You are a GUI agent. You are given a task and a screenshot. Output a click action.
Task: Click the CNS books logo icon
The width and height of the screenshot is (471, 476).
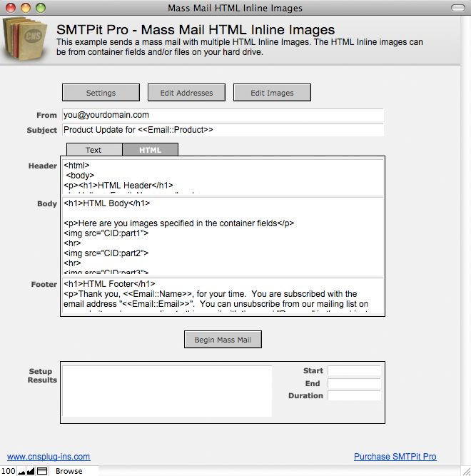[x=25, y=39]
